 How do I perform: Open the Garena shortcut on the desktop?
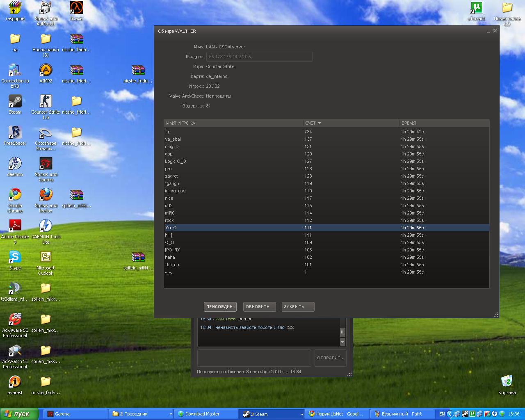point(46,169)
